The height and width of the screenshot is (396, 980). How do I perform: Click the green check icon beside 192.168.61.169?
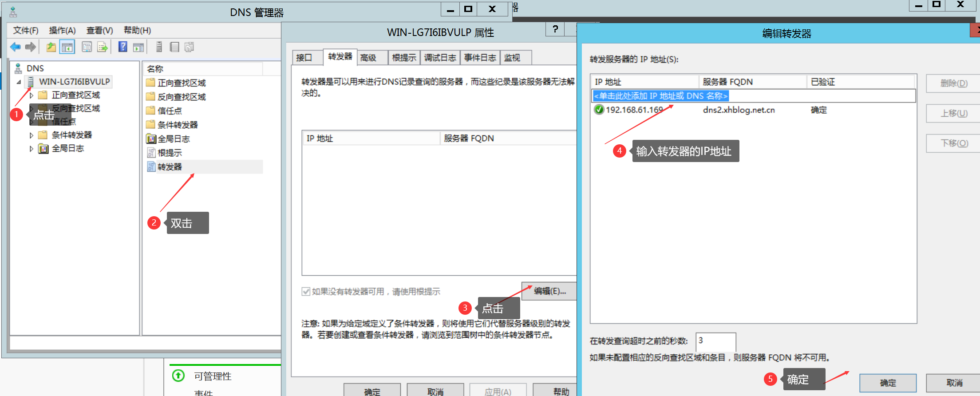pyautogui.click(x=599, y=110)
